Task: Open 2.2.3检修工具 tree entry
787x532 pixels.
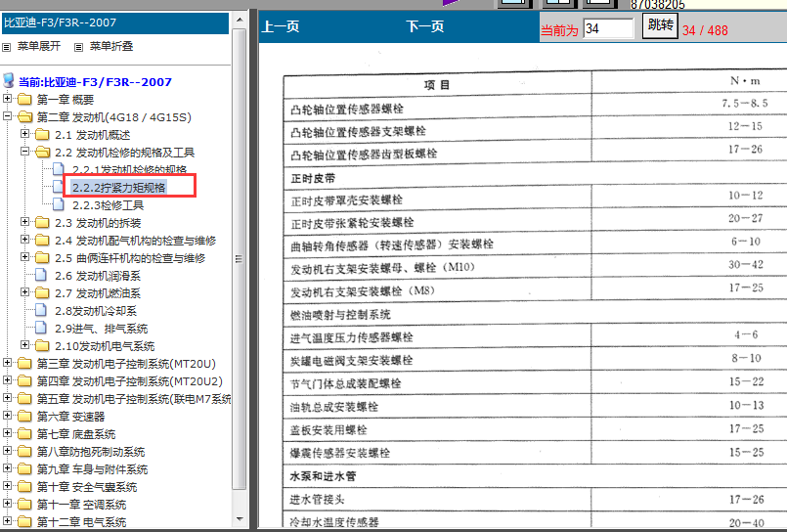Action: pos(108,205)
